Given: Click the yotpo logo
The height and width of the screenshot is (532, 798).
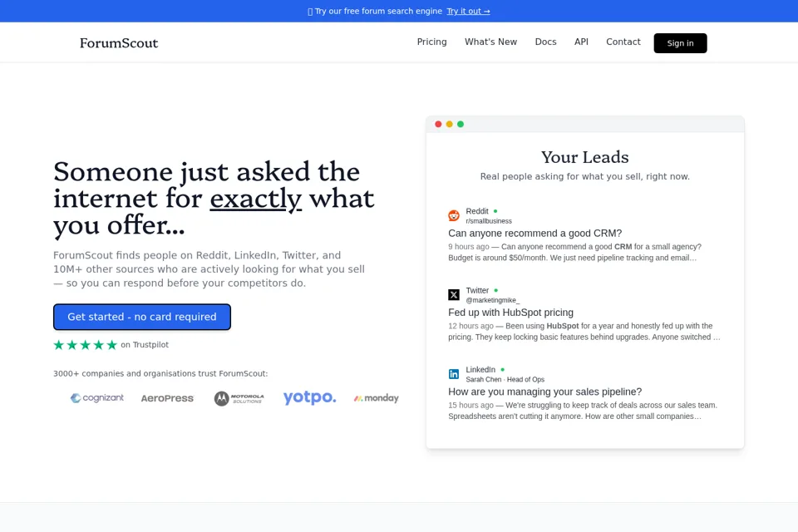Looking at the screenshot, I should tap(309, 397).
